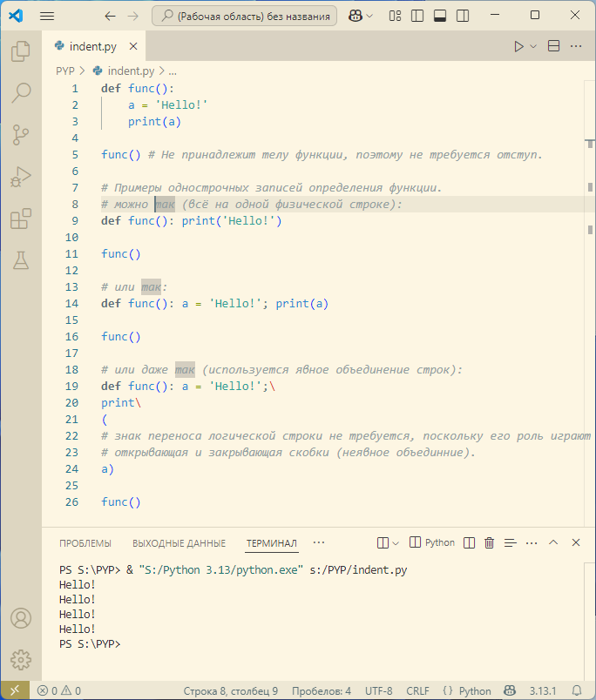The width and height of the screenshot is (596, 700).
Task: Run the Python file with play button
Action: coord(518,46)
